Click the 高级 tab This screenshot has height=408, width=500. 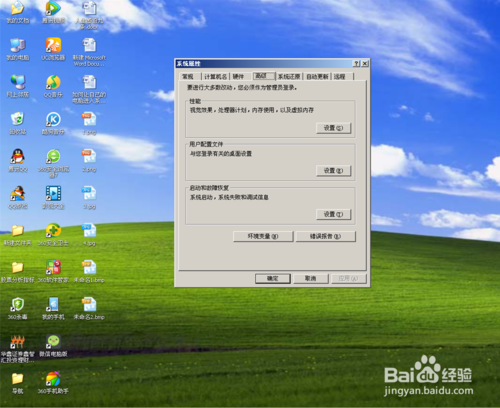click(264, 76)
